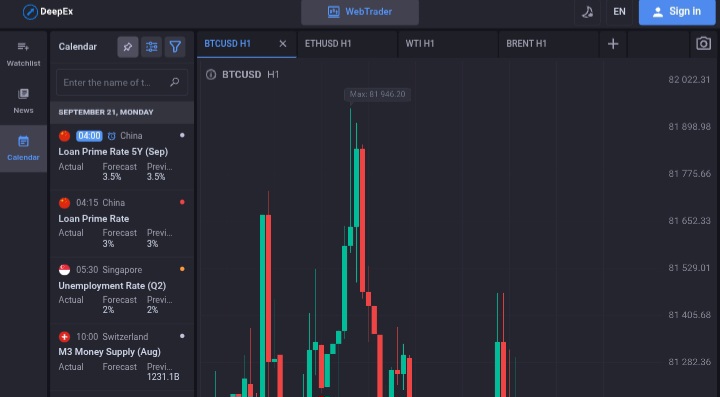Screen dimensions: 720x397
Task: Open BTCUSD symbol info icon
Action: pyautogui.click(x=211, y=74)
